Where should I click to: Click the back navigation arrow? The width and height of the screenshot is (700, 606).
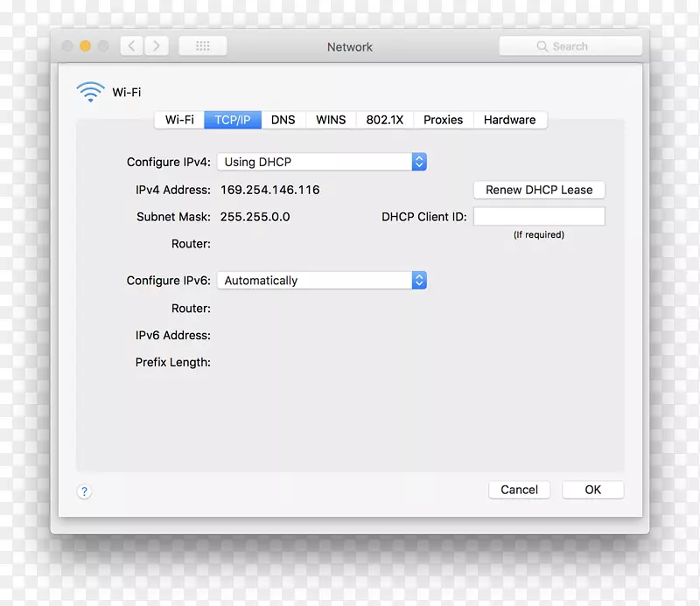pyautogui.click(x=130, y=45)
